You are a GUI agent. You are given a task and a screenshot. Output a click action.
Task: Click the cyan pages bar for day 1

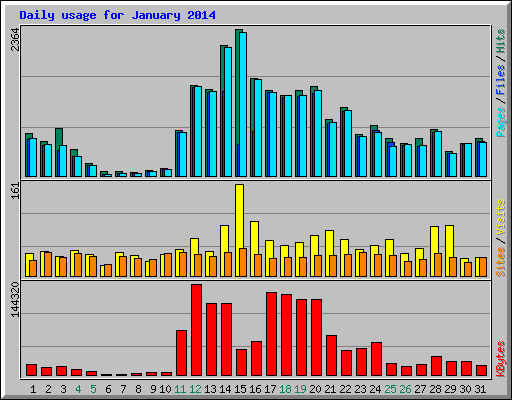[x=33, y=157]
